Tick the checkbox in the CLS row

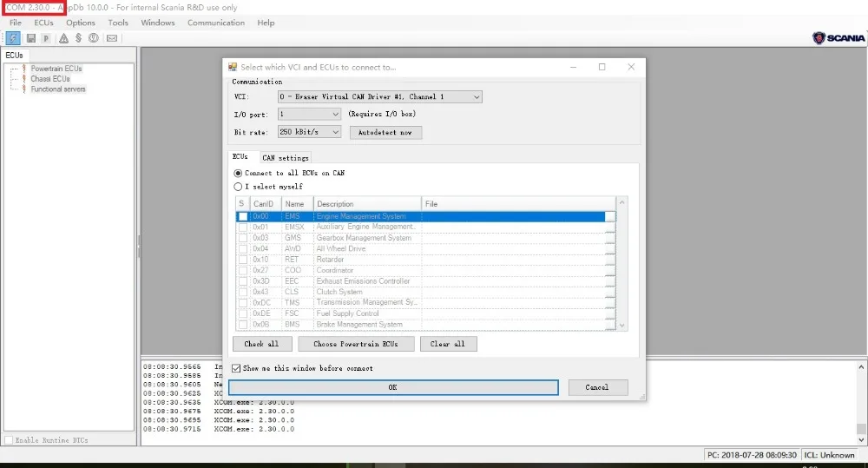[x=243, y=292]
